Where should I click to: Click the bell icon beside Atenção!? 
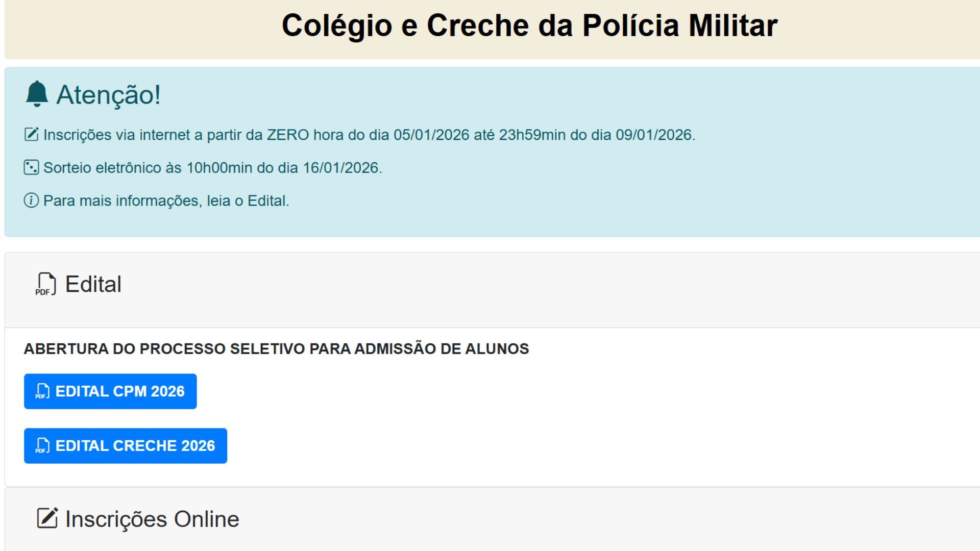click(x=37, y=94)
